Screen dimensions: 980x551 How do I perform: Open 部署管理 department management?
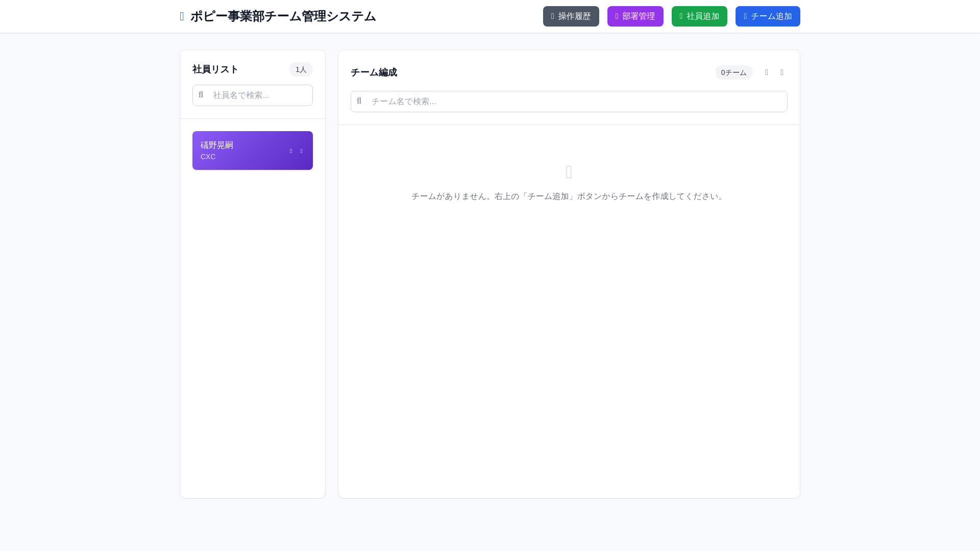635,16
